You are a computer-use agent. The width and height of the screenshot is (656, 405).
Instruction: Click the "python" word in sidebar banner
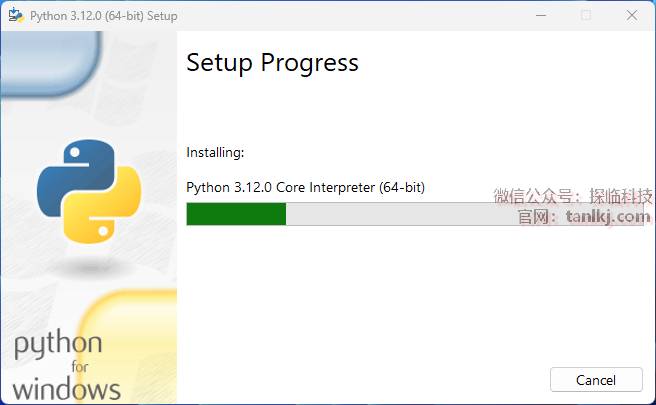pos(58,346)
